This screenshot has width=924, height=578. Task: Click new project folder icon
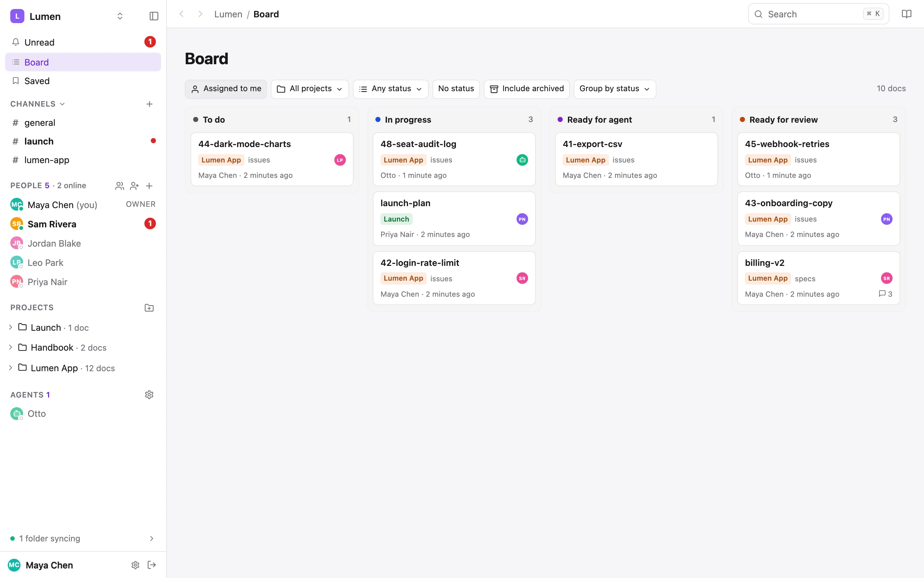pos(149,308)
